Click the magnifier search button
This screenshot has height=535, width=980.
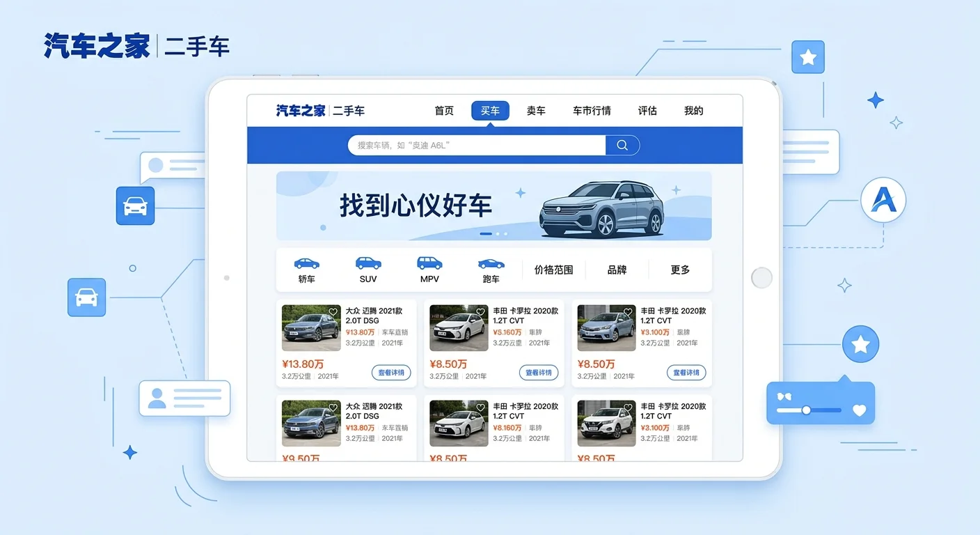[622, 145]
